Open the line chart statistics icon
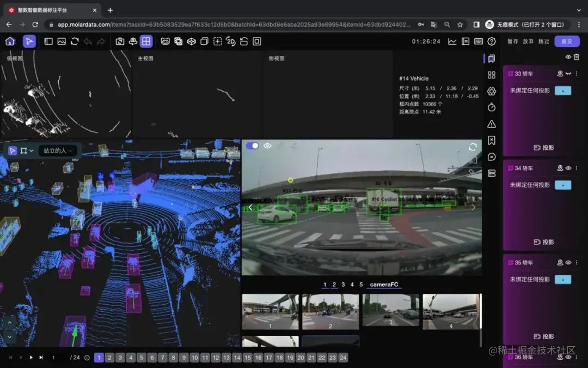Image resolution: width=588 pixels, height=368 pixels. coord(452,41)
